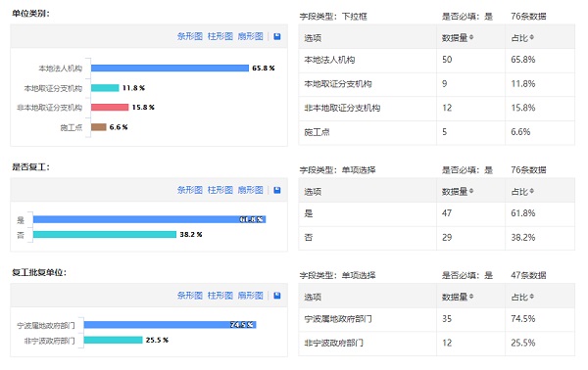Click the red 非本地取证分支机构 bar
The image size is (588, 370).
pyautogui.click(x=110, y=107)
